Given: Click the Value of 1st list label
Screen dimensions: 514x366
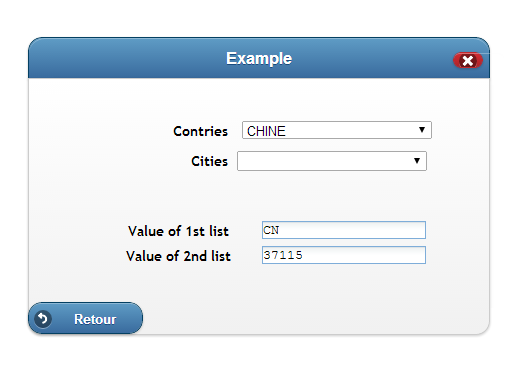Looking at the screenshot, I should click(178, 231).
